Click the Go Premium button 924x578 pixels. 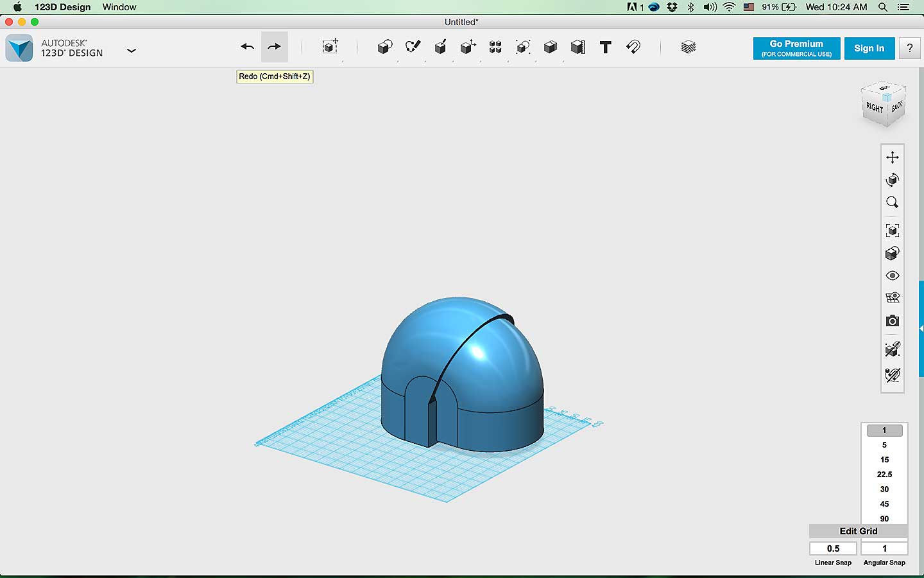796,48
